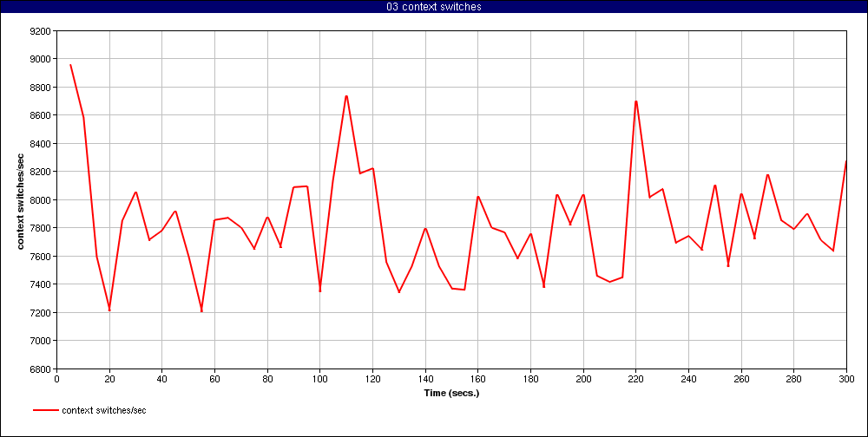Image resolution: width=868 pixels, height=437 pixels.
Task: Click the 220 x-axis tick label
Action: point(636,380)
